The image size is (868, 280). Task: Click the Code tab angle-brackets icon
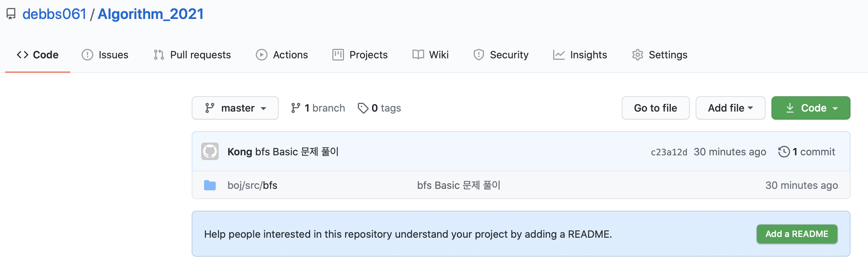[x=23, y=55]
